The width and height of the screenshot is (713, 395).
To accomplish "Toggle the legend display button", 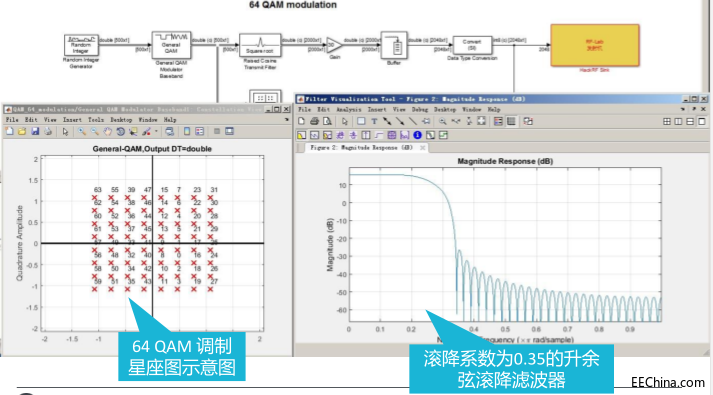I will 498,121.
